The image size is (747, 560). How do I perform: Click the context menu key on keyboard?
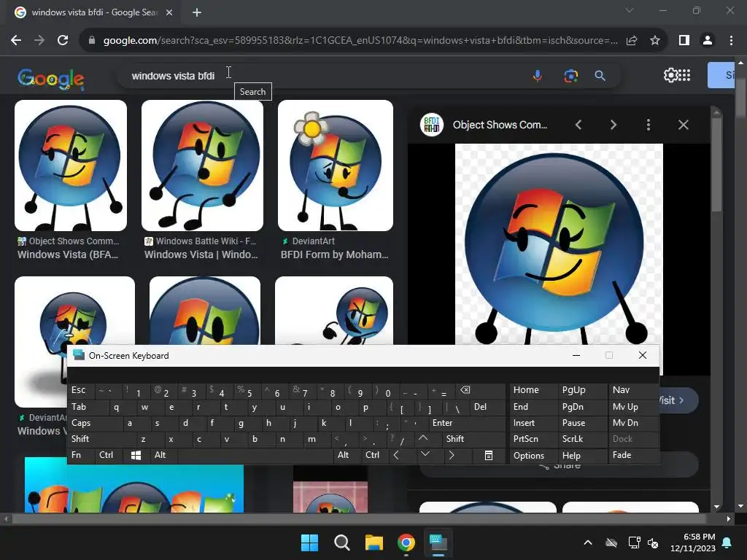point(489,455)
